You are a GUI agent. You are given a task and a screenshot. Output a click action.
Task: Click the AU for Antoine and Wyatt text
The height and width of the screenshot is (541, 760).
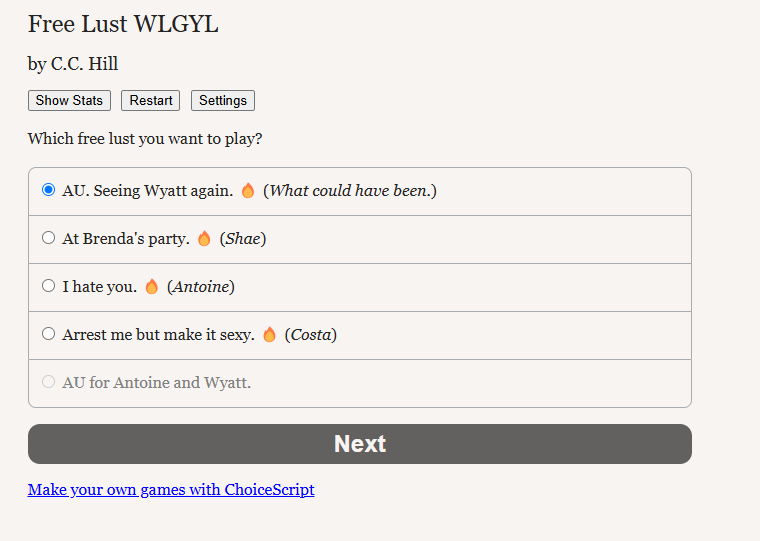157,382
